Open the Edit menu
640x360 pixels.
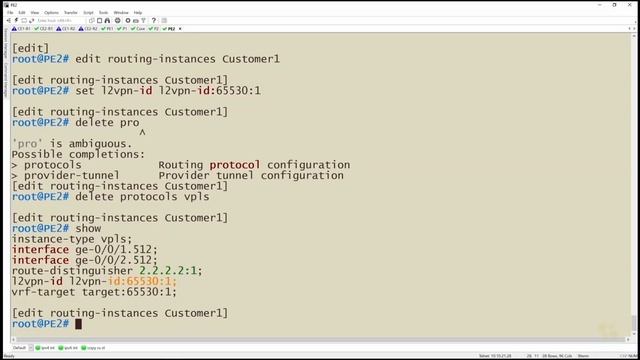(22, 13)
